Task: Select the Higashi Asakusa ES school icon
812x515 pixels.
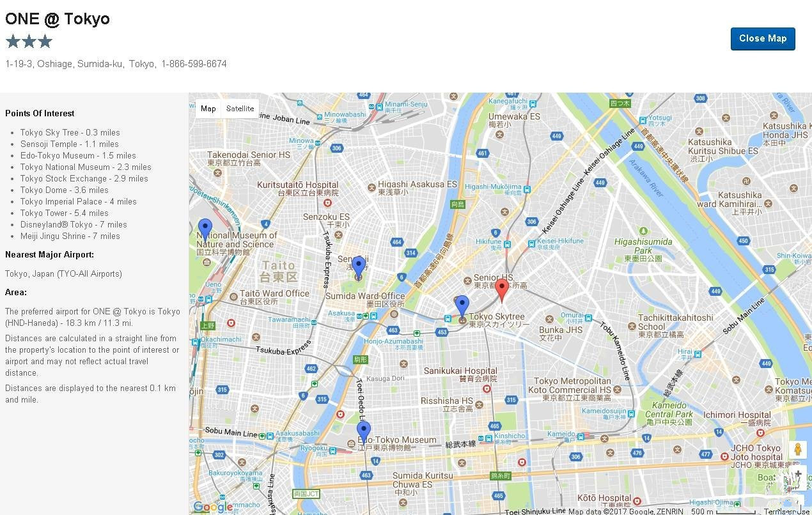Action: click(371, 187)
